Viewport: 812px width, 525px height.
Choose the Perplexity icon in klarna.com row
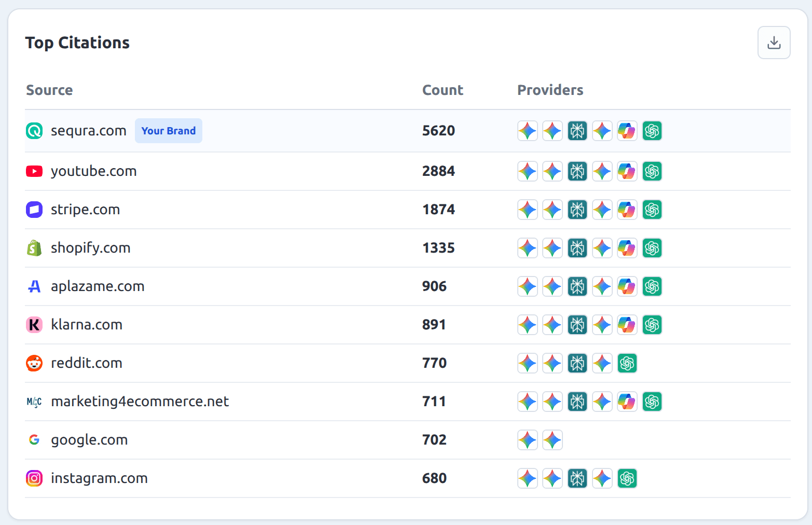tap(577, 325)
